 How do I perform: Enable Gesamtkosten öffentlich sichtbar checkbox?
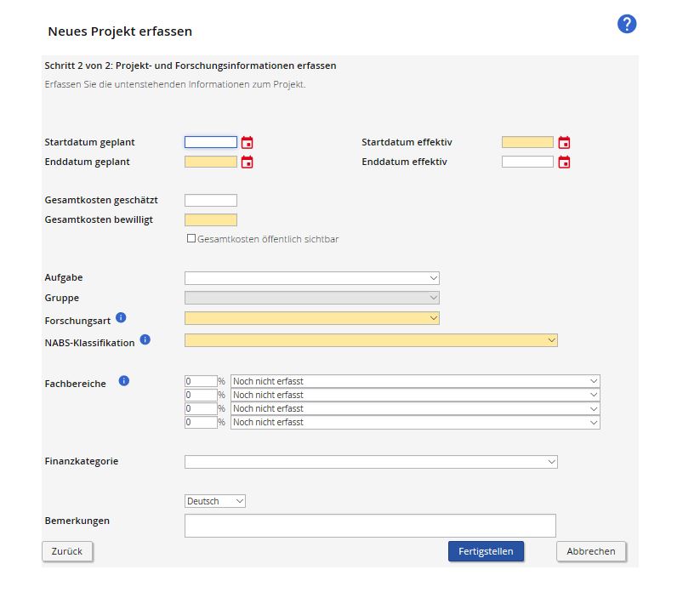pos(191,239)
